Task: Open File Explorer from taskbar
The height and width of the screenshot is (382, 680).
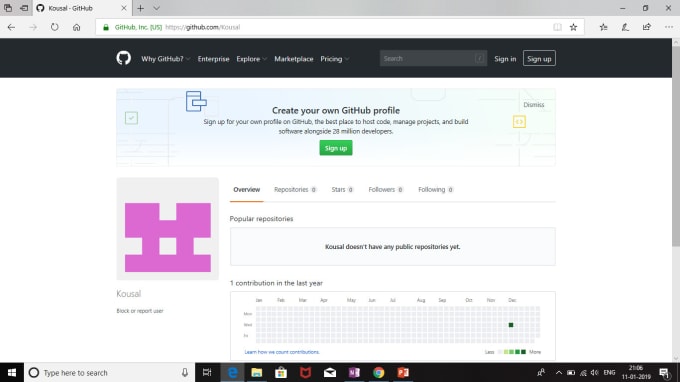Action: point(257,372)
